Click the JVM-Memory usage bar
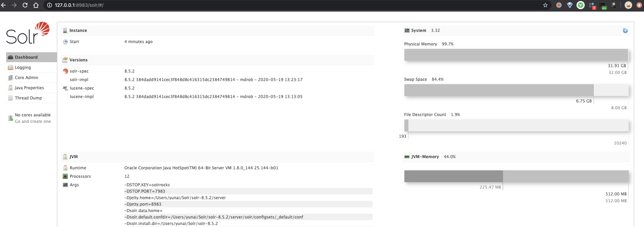 (x=516, y=176)
